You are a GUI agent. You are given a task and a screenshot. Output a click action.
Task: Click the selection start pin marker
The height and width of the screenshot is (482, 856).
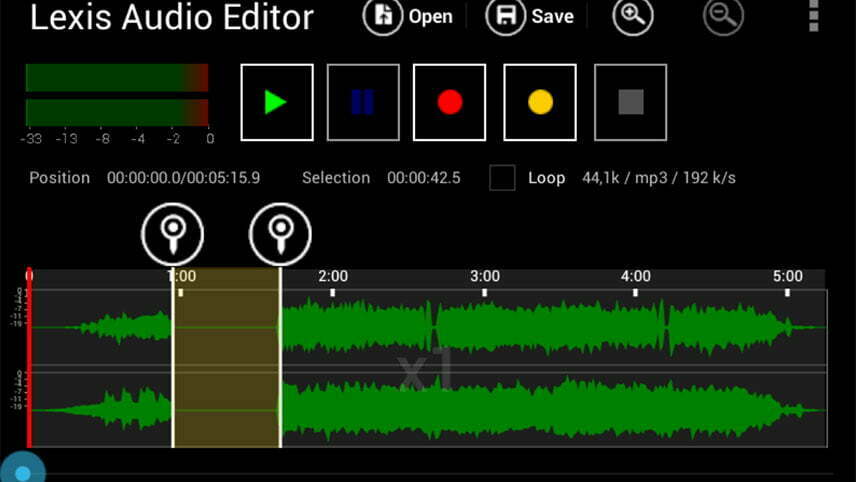[x=173, y=234]
